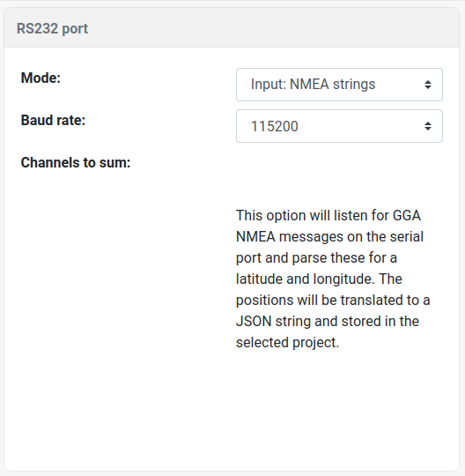This screenshot has width=465, height=476.
Task: Click the up-down arrows icon on Mode select
Action: pos(428,85)
